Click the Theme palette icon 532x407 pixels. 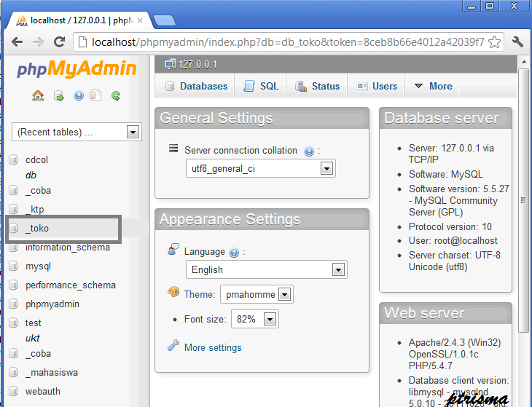[x=173, y=292]
